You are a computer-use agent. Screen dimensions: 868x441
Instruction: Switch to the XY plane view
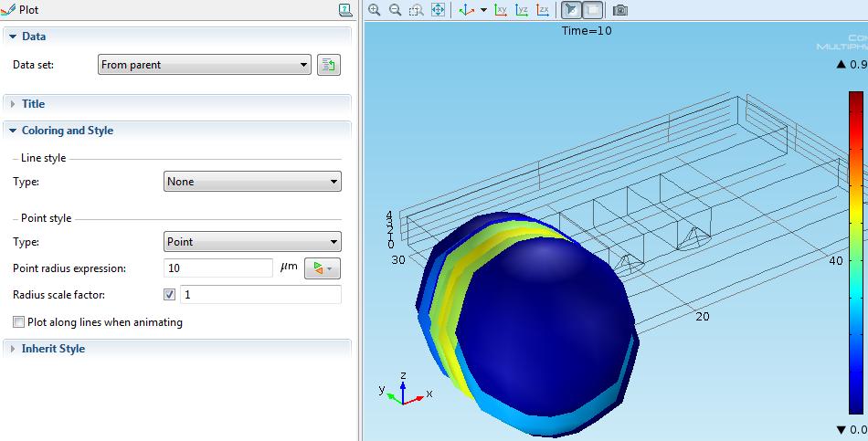pyautogui.click(x=501, y=10)
